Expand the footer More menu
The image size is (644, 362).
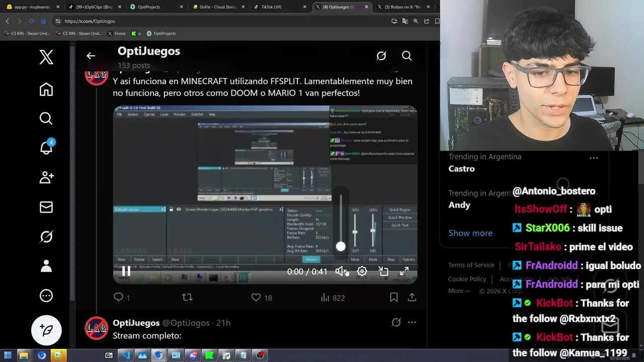tap(459, 291)
